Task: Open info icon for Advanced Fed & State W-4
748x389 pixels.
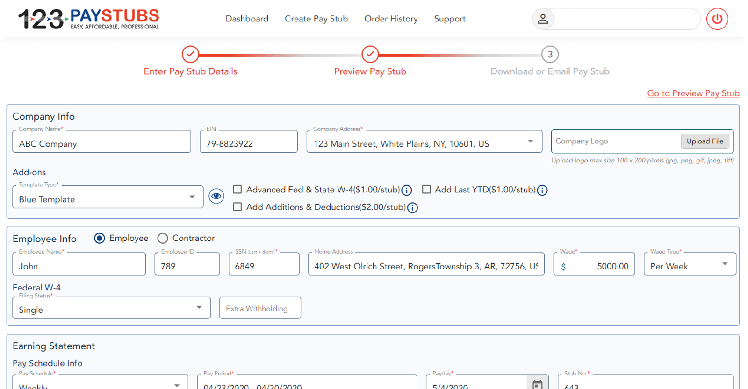Action: pos(406,190)
